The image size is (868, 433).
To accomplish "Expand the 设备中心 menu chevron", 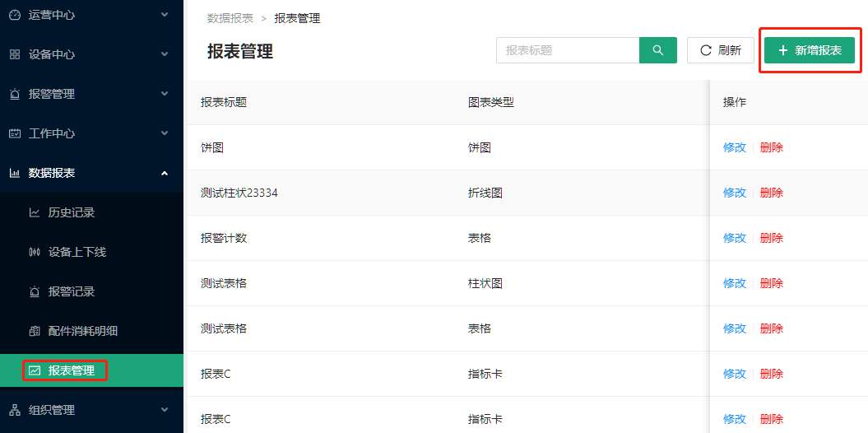I will (x=165, y=54).
